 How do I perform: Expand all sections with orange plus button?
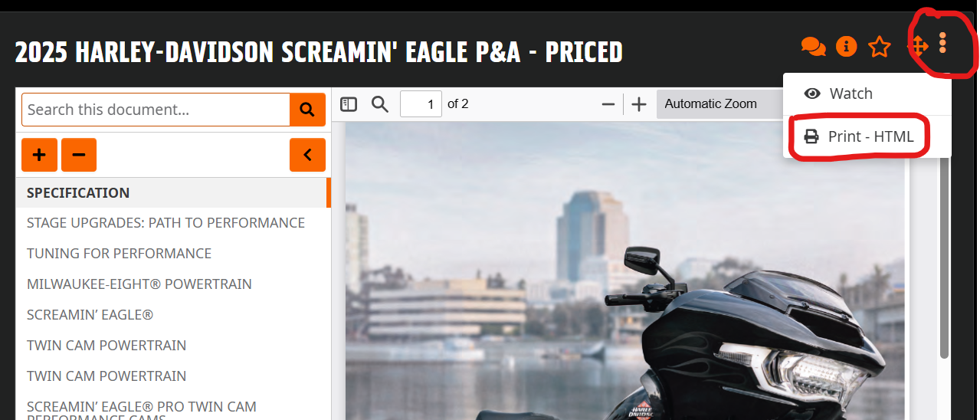click(39, 155)
